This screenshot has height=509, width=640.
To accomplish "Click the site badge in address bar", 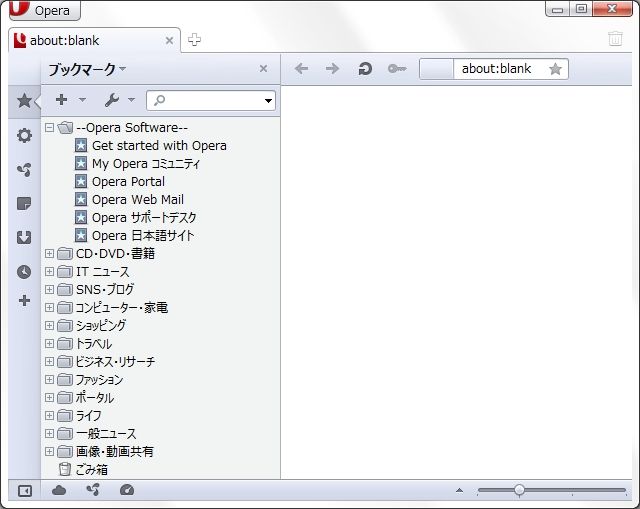I will pyautogui.click(x=436, y=69).
